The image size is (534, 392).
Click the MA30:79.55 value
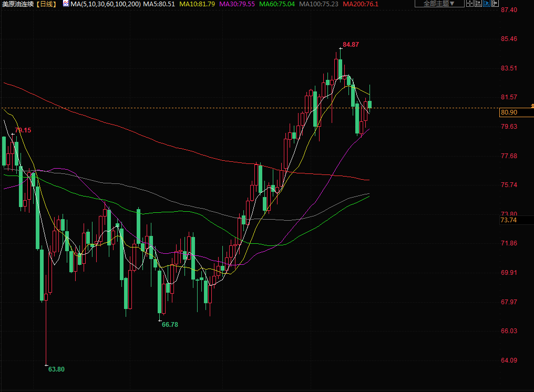pos(237,4)
